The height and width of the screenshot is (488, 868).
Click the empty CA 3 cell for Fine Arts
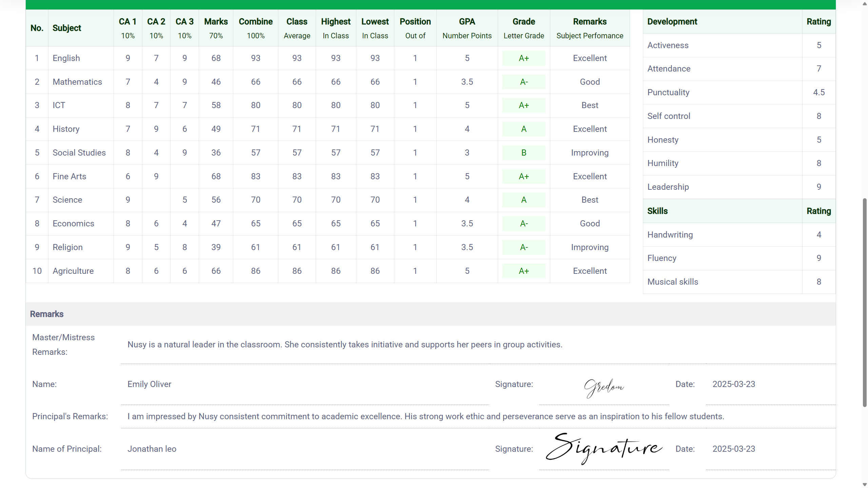(x=184, y=177)
